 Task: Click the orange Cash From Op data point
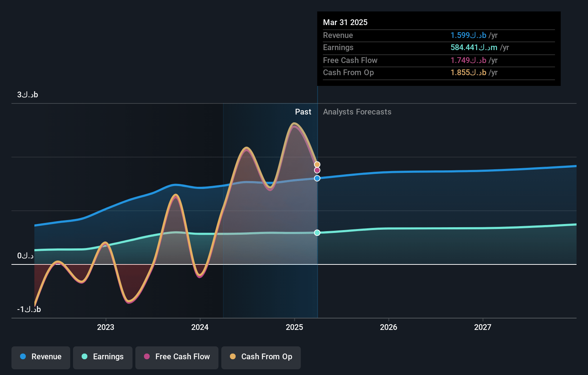coord(317,165)
